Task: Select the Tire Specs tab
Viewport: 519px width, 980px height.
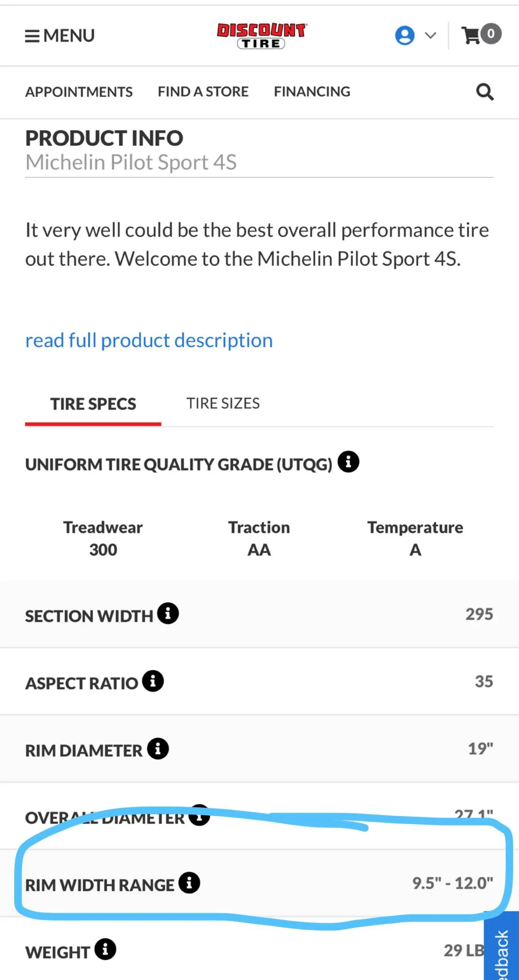Action: (x=93, y=404)
